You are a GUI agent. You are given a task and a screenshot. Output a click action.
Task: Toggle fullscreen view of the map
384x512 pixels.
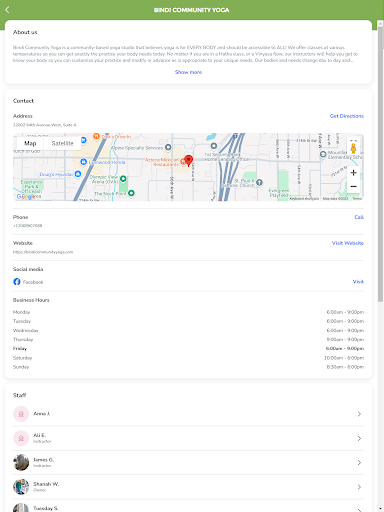(353, 140)
